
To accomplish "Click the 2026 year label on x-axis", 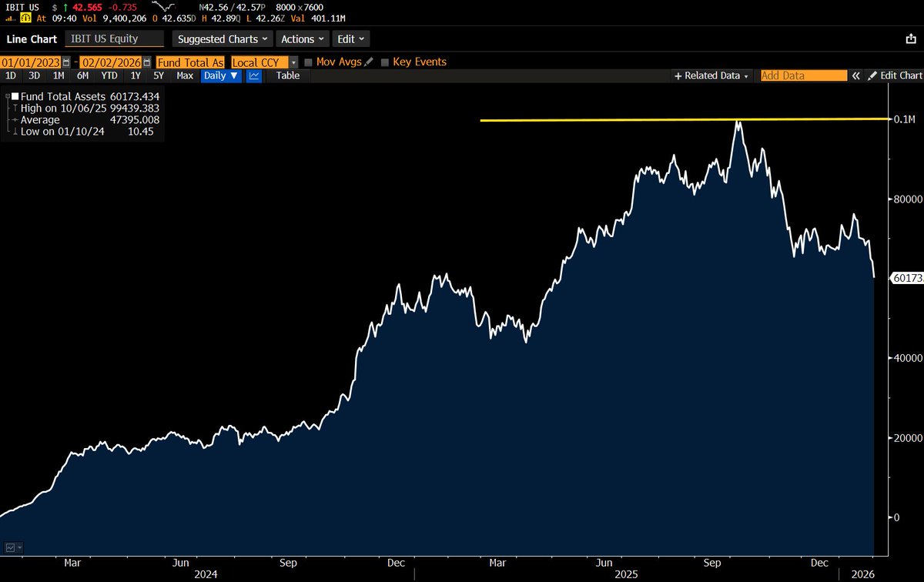I will pyautogui.click(x=861, y=574).
